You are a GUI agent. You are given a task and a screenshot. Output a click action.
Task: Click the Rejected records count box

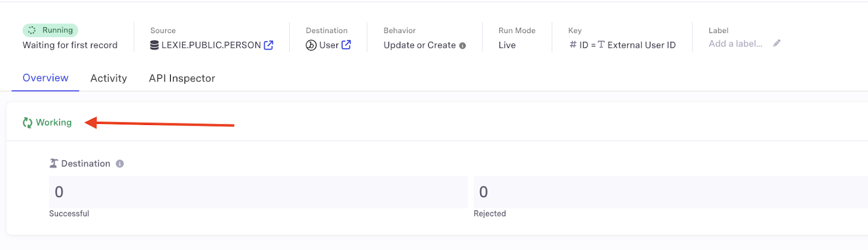coord(671,192)
